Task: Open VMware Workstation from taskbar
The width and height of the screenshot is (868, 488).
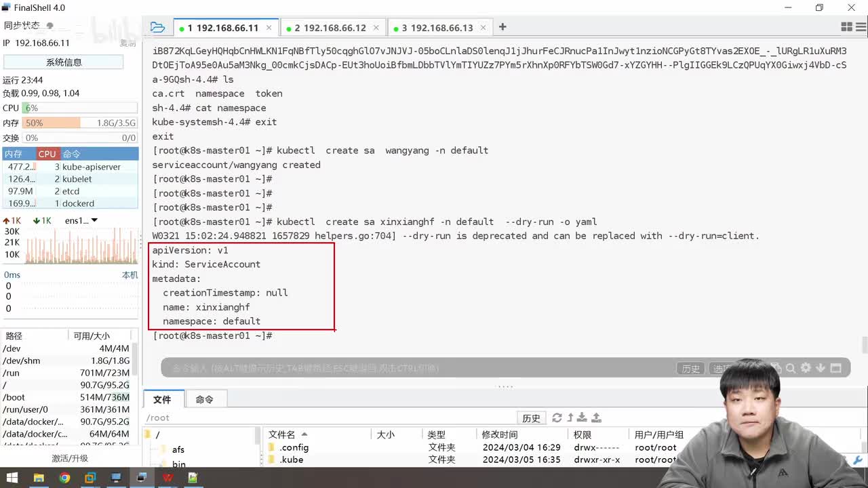Action: (x=90, y=478)
